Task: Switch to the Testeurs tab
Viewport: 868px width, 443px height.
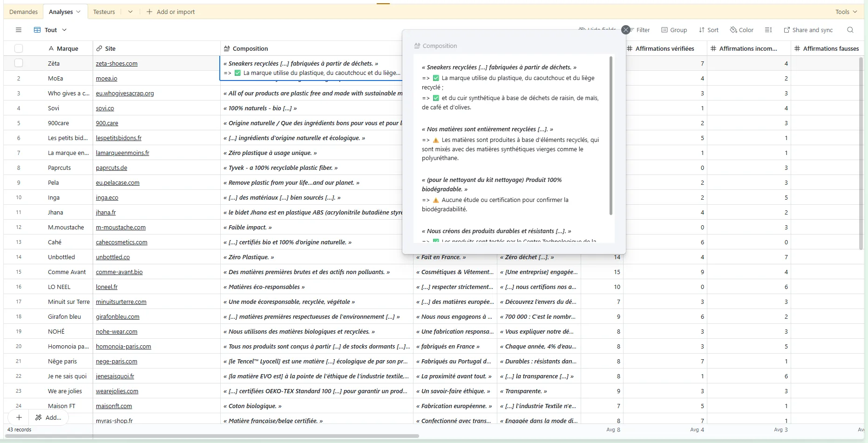Action: click(103, 11)
